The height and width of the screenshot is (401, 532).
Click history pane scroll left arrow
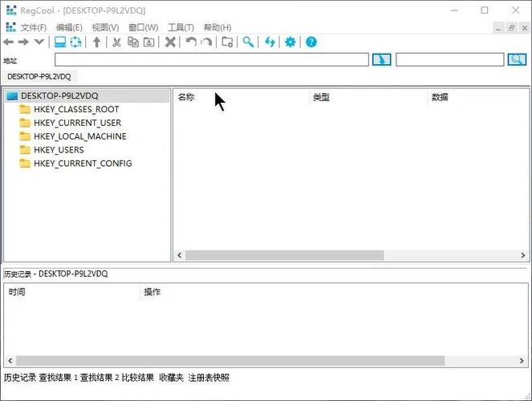pos(10,361)
